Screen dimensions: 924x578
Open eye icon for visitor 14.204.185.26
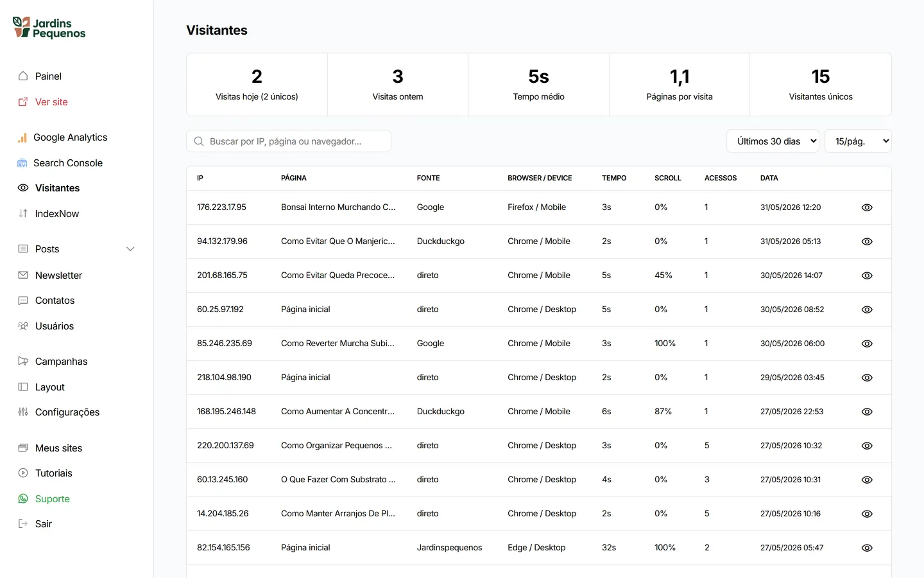[867, 514]
